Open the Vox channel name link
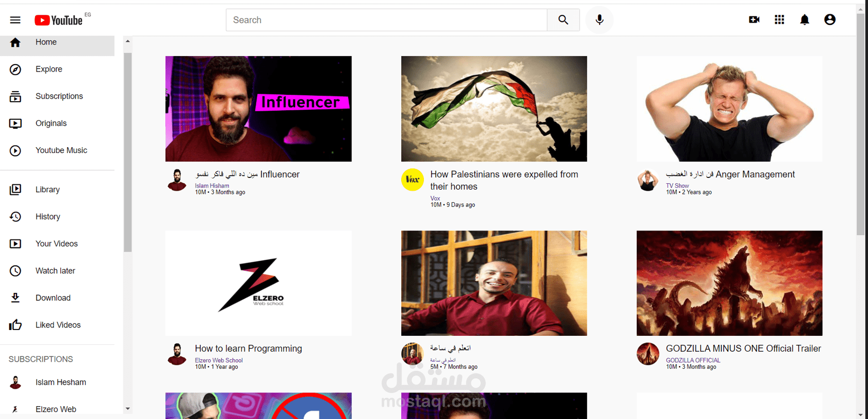 tap(435, 199)
